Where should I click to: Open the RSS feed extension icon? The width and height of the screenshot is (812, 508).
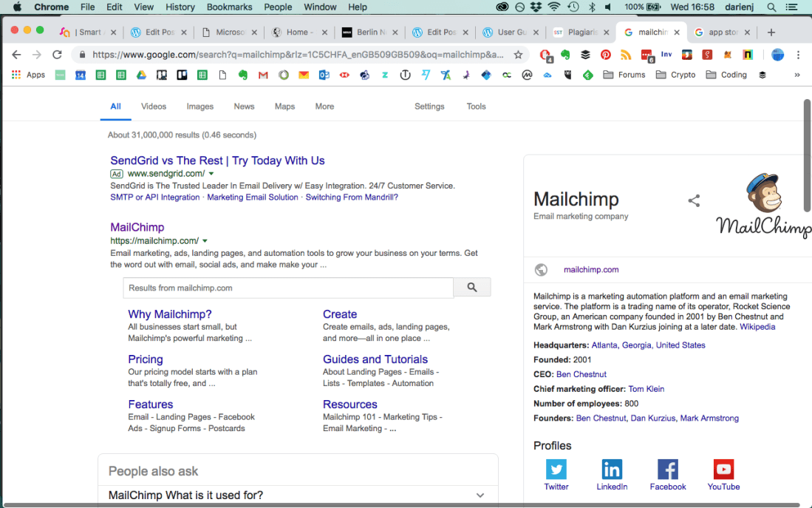(x=624, y=54)
